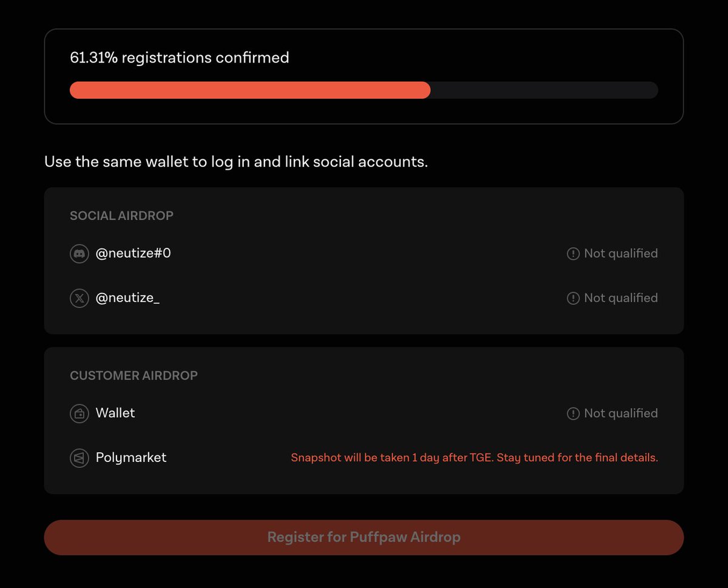
Task: Click the 'Use the same wallet' instruction text
Action: [236, 162]
